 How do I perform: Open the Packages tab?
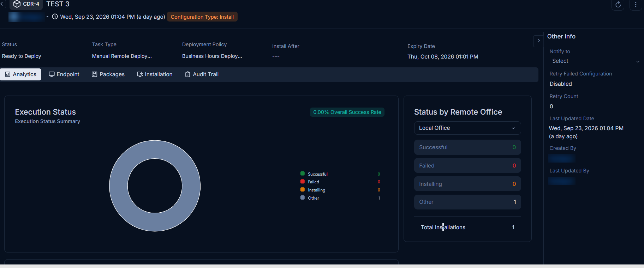[x=108, y=74]
